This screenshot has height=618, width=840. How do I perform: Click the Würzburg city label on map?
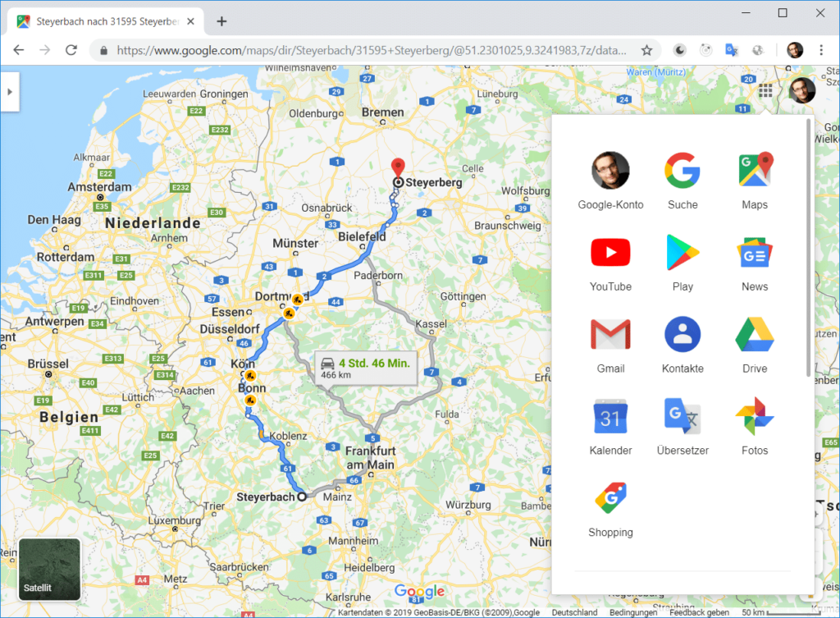[x=468, y=505]
